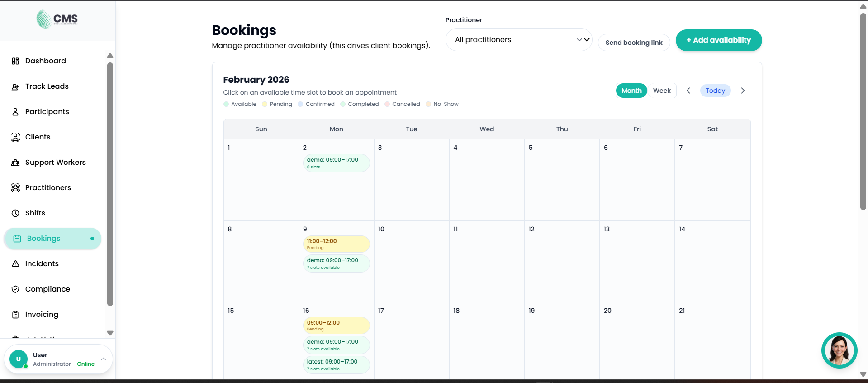Viewport: 868px width, 383px height.
Task: Click the Online status label
Action: pyautogui.click(x=85, y=364)
